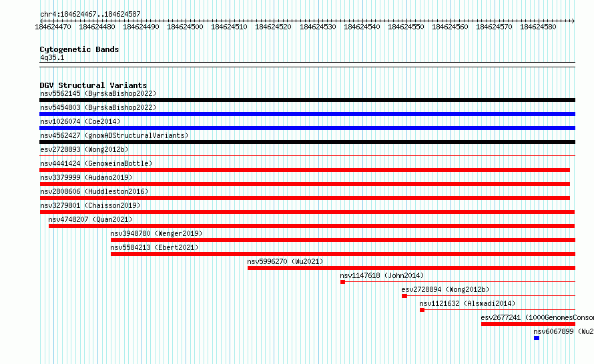Click the blue bar under nsv5454803
Image resolution: width=594 pixels, height=364 pixels.
pos(307,114)
